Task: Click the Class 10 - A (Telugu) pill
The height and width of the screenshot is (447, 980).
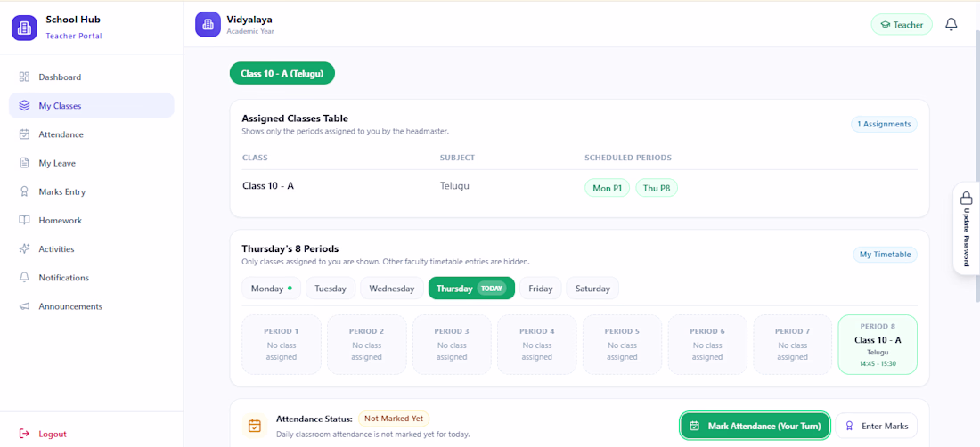Action: 282,73
